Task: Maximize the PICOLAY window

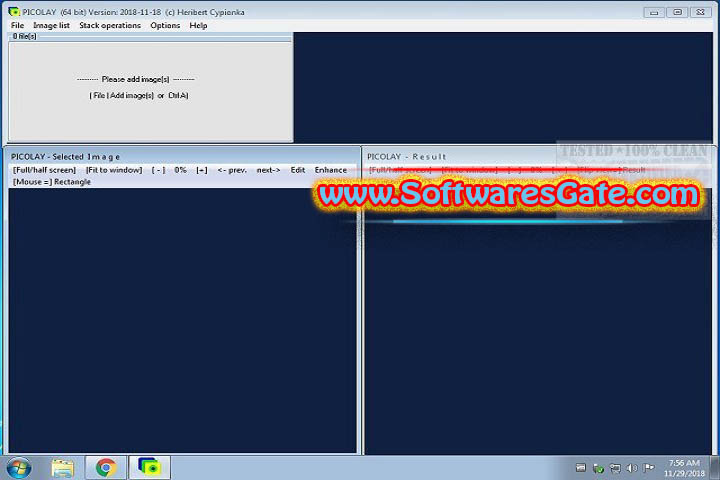Action: coord(677,12)
